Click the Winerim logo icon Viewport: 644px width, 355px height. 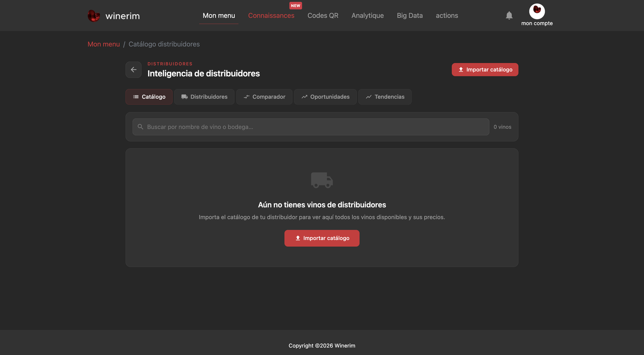coord(94,16)
